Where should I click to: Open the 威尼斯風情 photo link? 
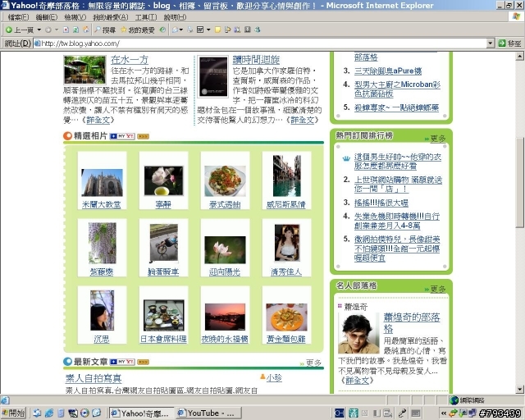[x=286, y=204]
